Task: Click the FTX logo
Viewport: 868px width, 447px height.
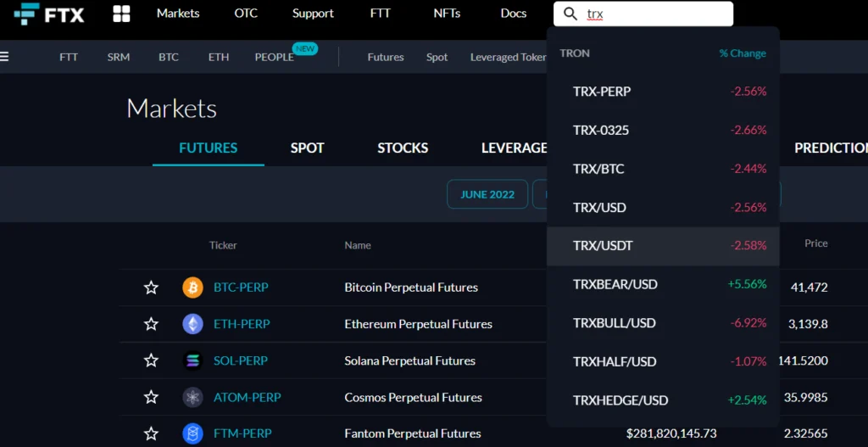Action: [x=49, y=14]
